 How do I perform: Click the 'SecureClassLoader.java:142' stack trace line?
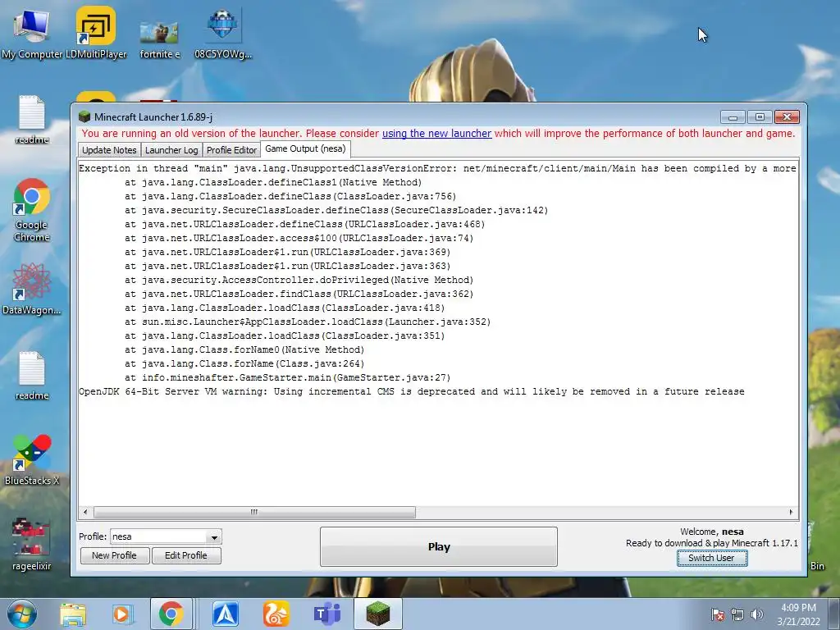(x=336, y=211)
